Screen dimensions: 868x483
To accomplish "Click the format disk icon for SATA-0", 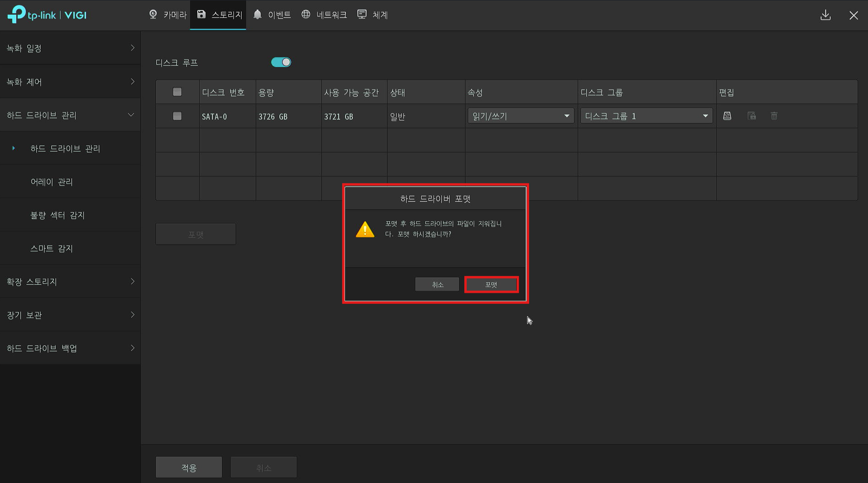I will pyautogui.click(x=727, y=116).
